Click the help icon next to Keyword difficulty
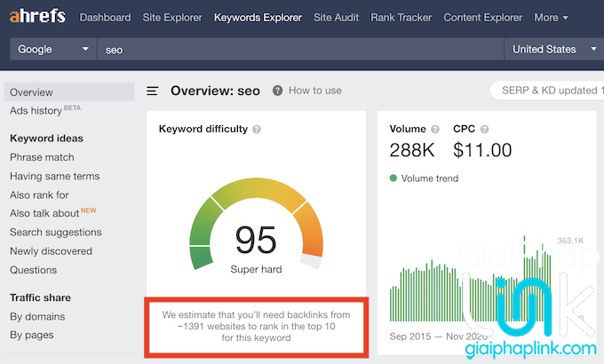 coord(257,130)
